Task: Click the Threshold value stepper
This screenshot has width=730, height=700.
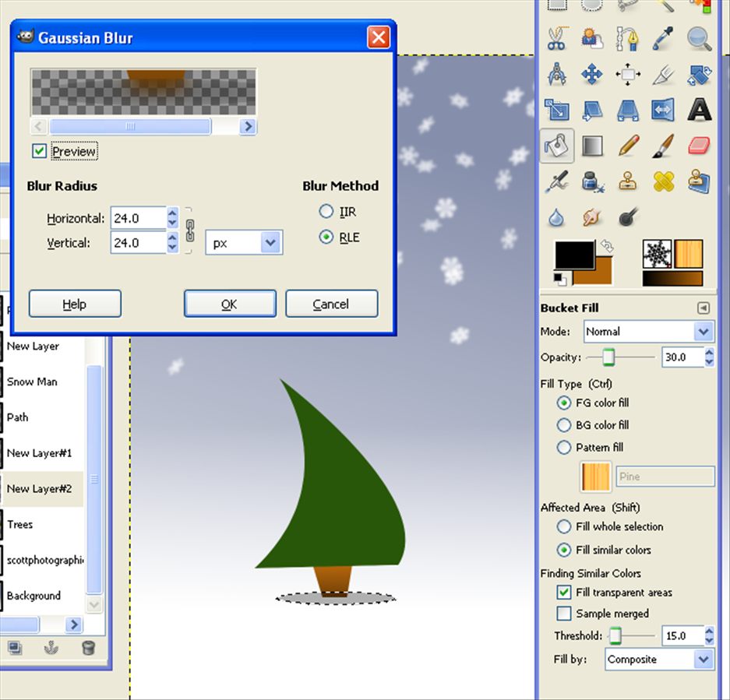Action: click(709, 636)
